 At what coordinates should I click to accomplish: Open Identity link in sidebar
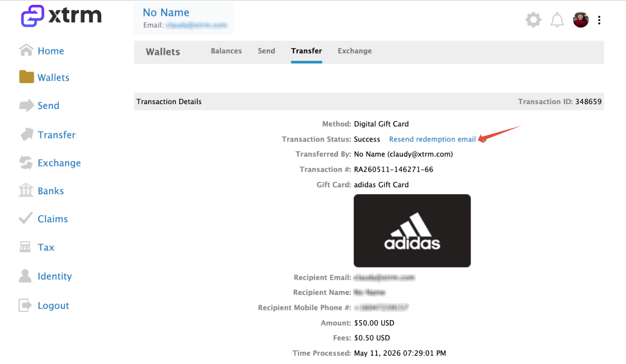pos(55,276)
